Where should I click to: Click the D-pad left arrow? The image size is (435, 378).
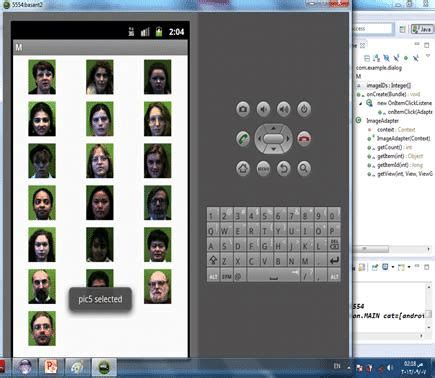[259, 138]
